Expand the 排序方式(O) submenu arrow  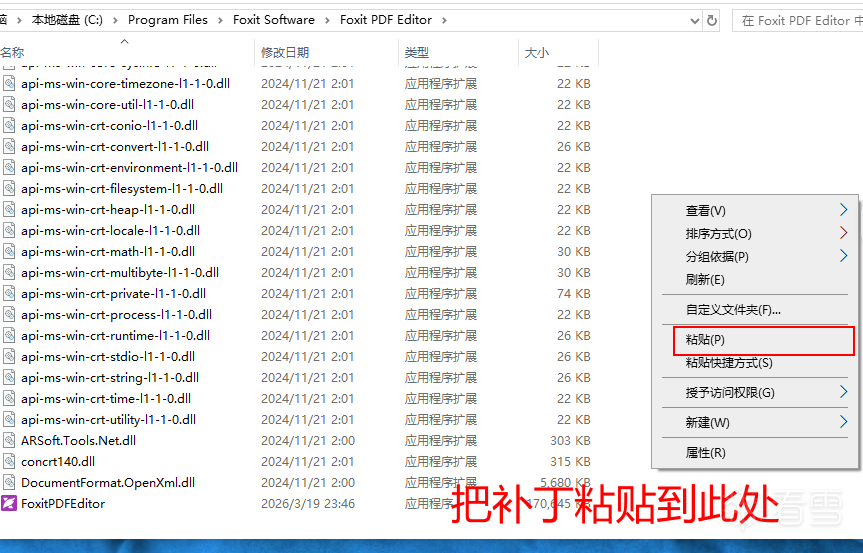(x=843, y=234)
